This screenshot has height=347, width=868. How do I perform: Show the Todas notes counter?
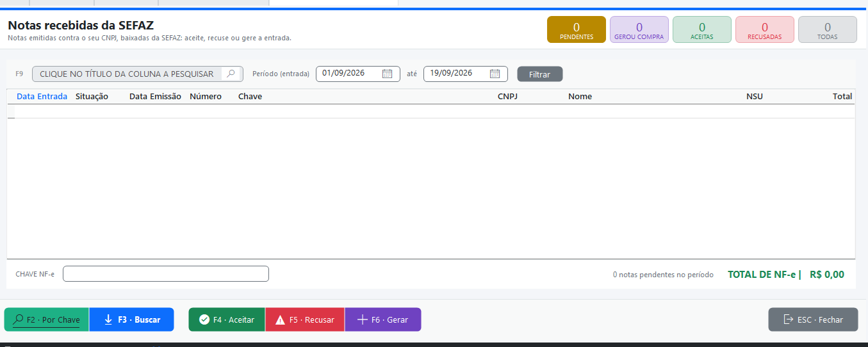828,29
